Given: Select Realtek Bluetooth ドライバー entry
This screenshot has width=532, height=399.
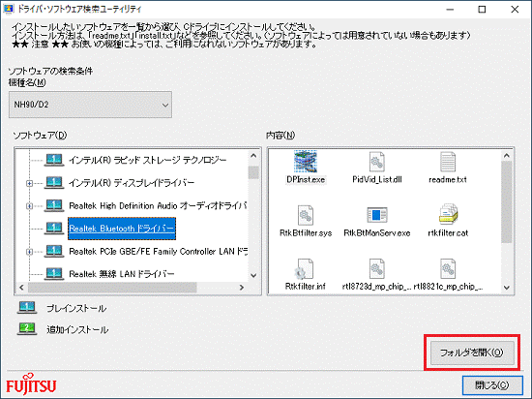Looking at the screenshot, I should (122, 229).
